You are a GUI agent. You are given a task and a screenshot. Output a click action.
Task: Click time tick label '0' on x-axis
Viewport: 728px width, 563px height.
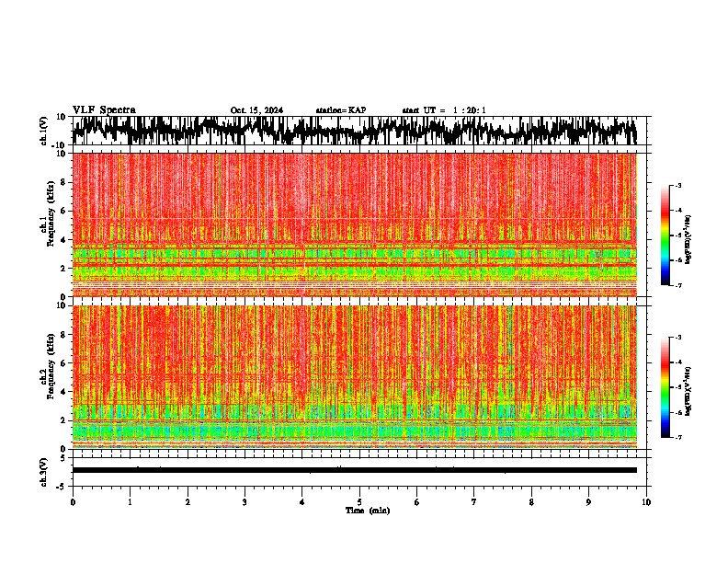(x=73, y=502)
